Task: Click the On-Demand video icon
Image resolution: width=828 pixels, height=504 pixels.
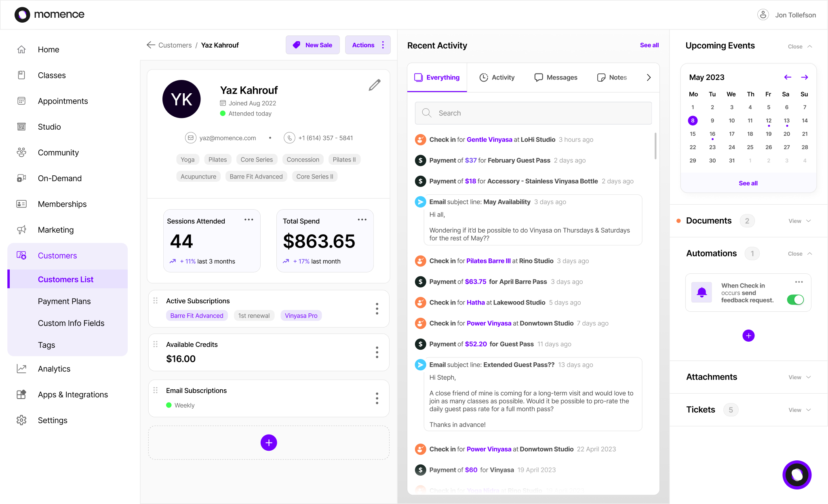Action: pos(21,178)
